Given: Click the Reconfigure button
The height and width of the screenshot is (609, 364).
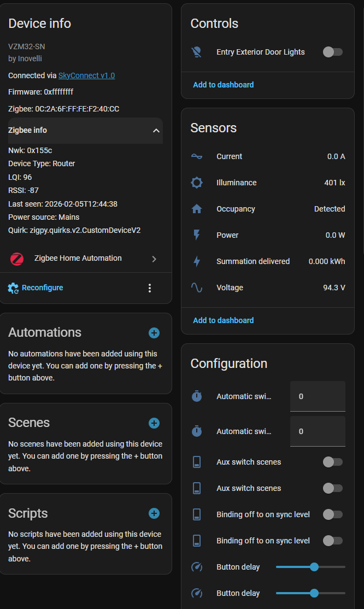Looking at the screenshot, I should [x=36, y=288].
